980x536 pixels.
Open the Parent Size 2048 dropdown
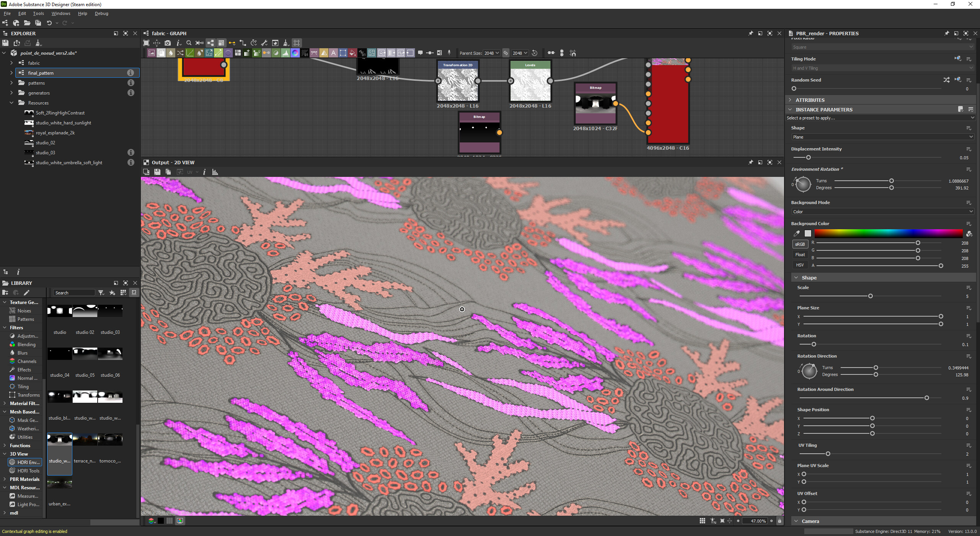pyautogui.click(x=491, y=53)
